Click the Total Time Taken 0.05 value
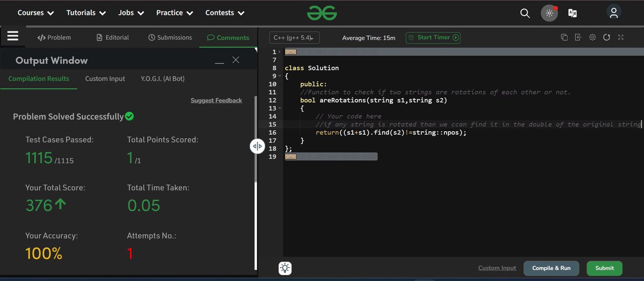This screenshot has width=644, height=281. coord(144,205)
